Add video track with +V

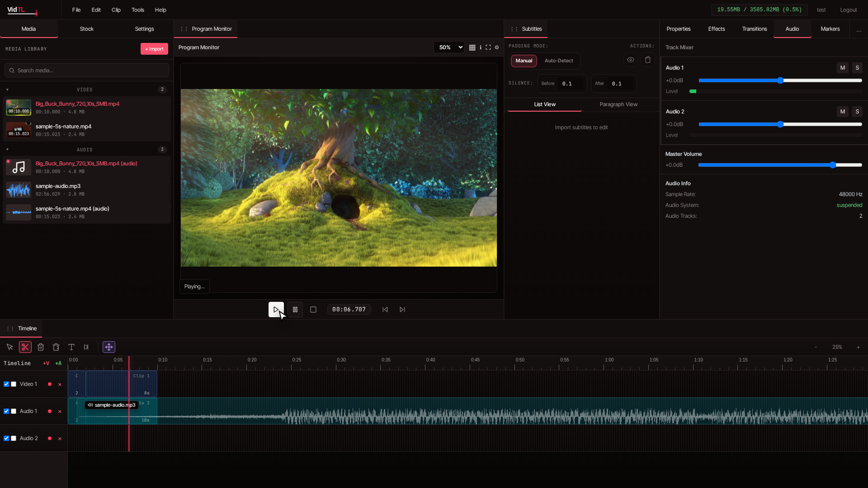coord(46,363)
